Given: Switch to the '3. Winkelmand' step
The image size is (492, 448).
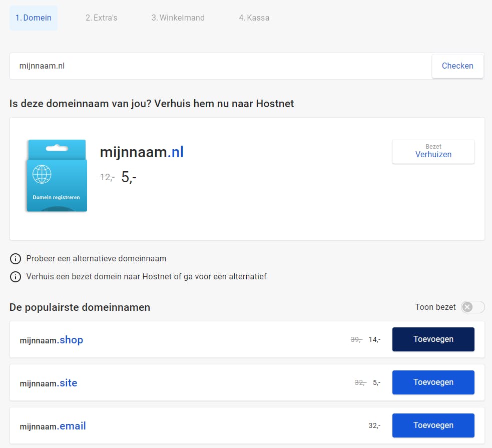Looking at the screenshot, I should point(178,18).
